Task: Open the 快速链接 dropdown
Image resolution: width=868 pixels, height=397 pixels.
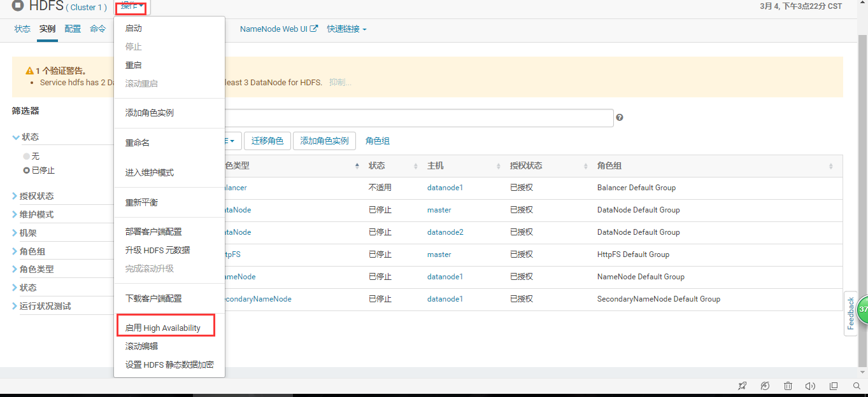Action: tap(346, 29)
